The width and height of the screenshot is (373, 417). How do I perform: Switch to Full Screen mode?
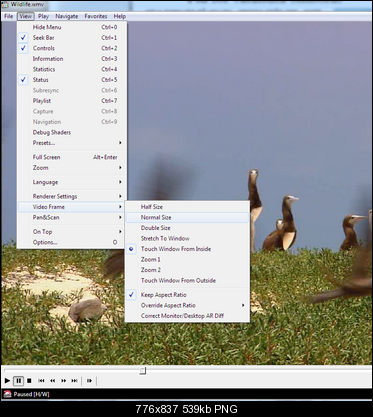pos(72,157)
